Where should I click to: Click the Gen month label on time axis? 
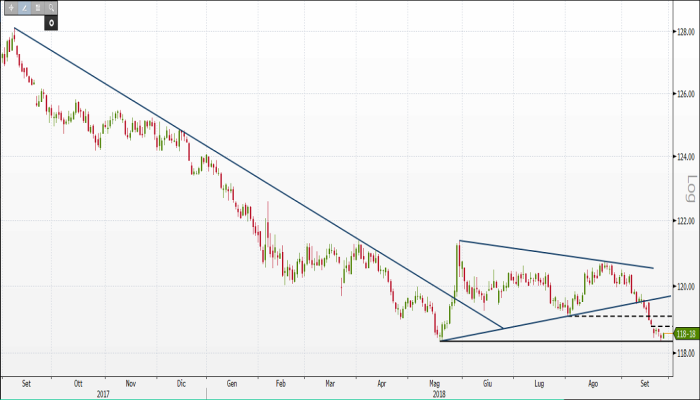point(232,381)
